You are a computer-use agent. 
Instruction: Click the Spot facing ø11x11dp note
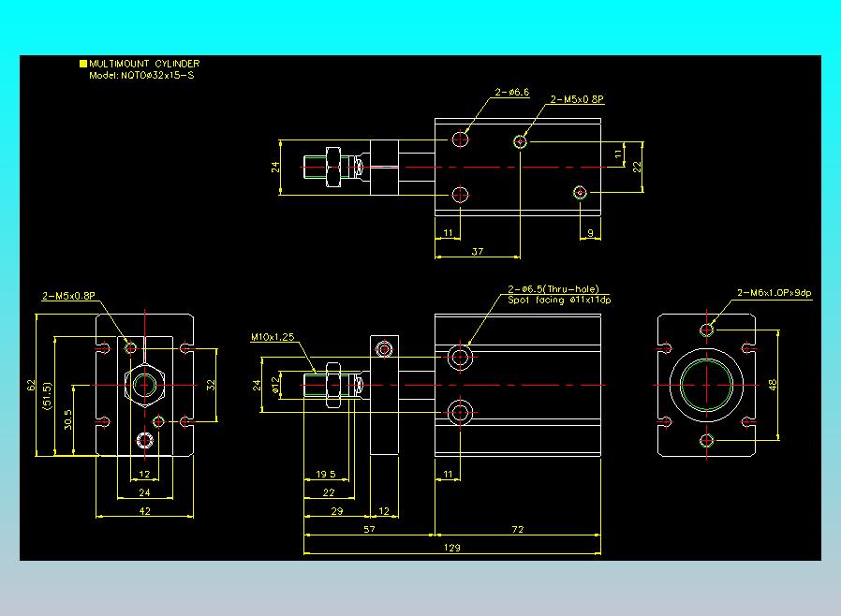(559, 301)
